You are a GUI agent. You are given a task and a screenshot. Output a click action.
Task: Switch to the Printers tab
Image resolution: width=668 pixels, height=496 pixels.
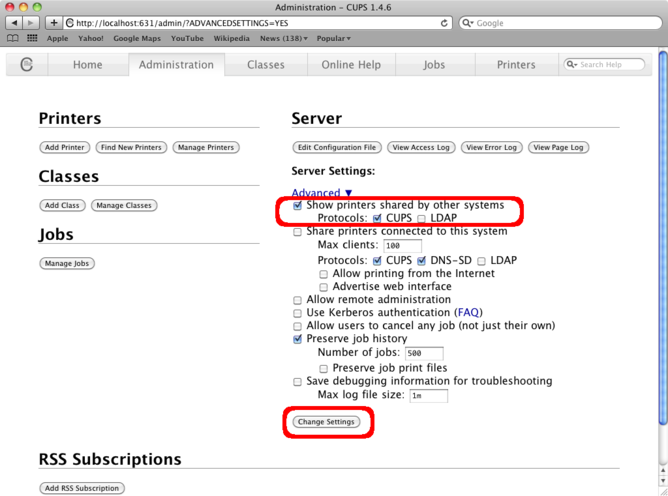coord(516,65)
